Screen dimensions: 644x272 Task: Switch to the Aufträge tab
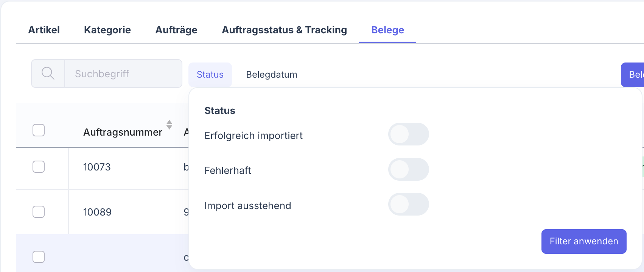click(176, 30)
